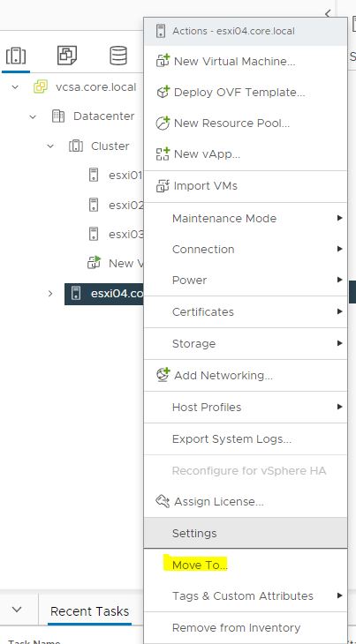Open the Power submenu
The height and width of the screenshot is (644, 356).
(x=246, y=281)
